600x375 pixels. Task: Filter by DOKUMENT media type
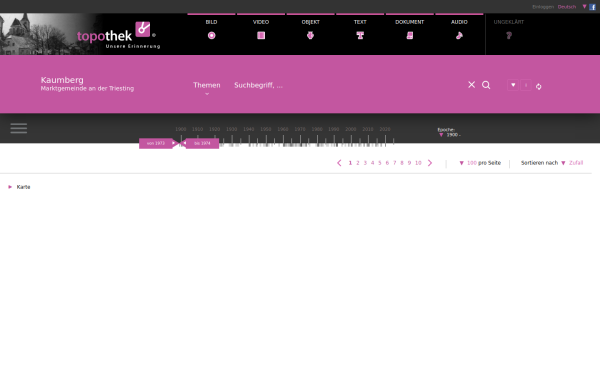[409, 31]
